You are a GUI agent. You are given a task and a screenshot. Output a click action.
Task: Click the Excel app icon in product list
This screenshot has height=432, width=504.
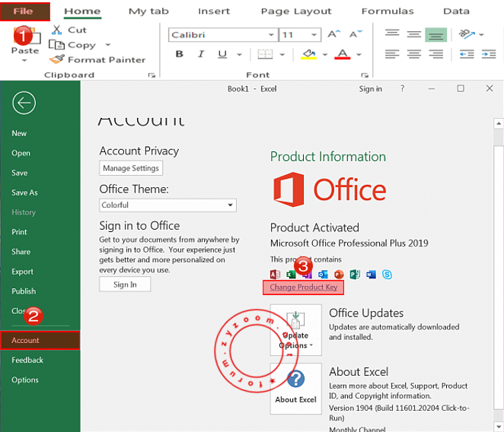coord(291,275)
